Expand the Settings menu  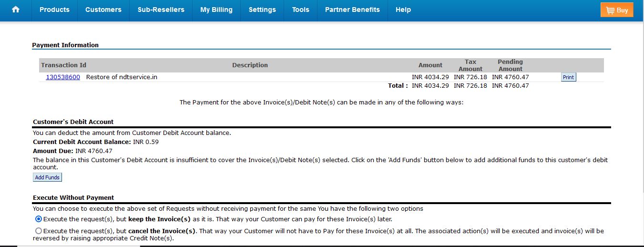tap(262, 10)
